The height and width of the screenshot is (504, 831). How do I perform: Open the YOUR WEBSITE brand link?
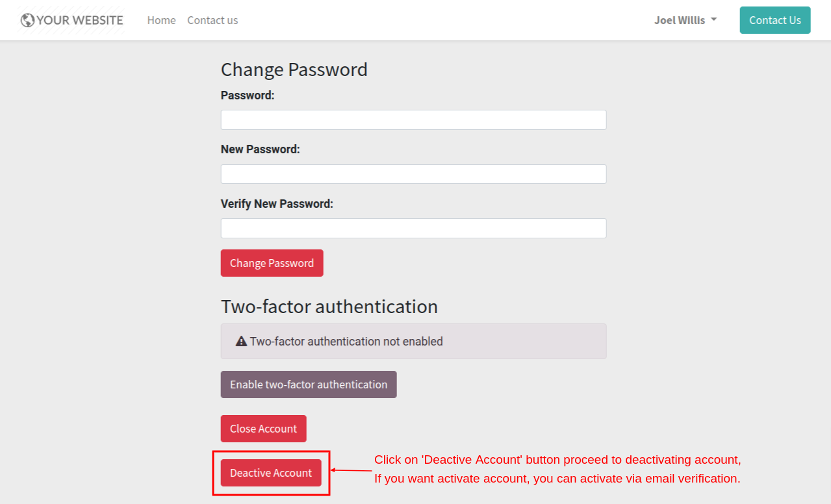pyautogui.click(x=71, y=20)
